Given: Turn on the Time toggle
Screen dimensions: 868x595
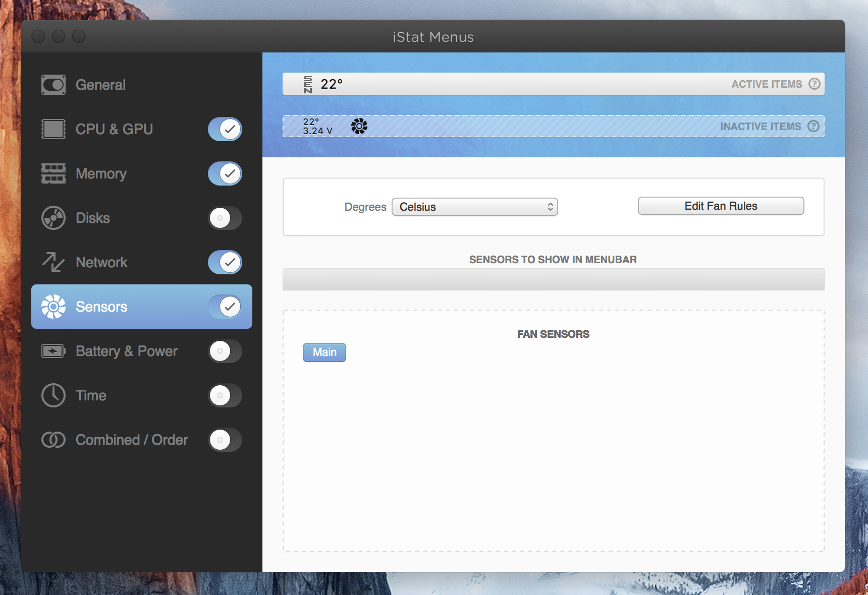Looking at the screenshot, I should [225, 395].
